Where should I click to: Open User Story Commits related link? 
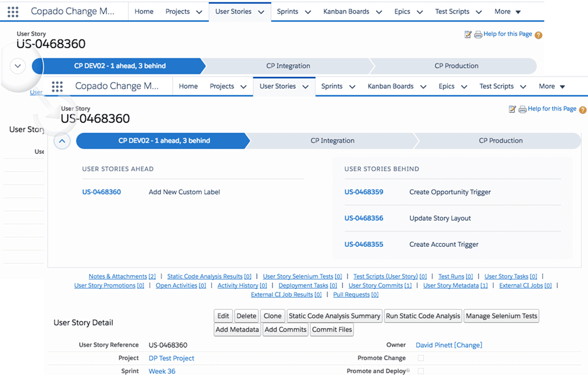(x=380, y=286)
